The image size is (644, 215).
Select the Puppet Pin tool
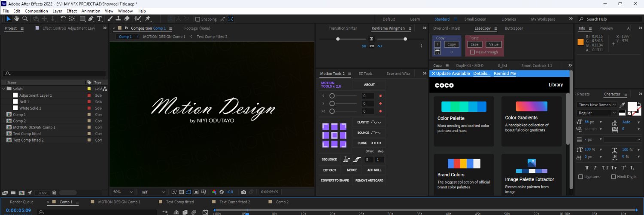pos(148,19)
